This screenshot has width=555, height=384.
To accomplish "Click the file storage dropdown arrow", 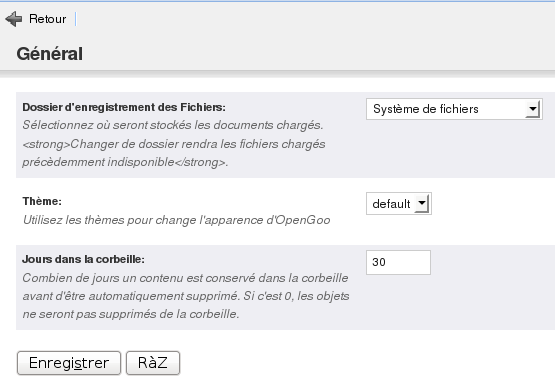I will [533, 109].
